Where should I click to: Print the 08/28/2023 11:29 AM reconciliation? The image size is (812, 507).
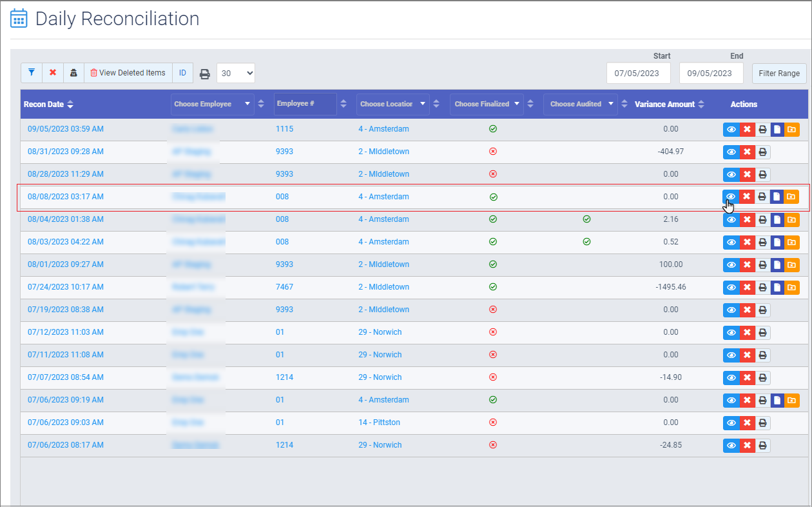(762, 174)
